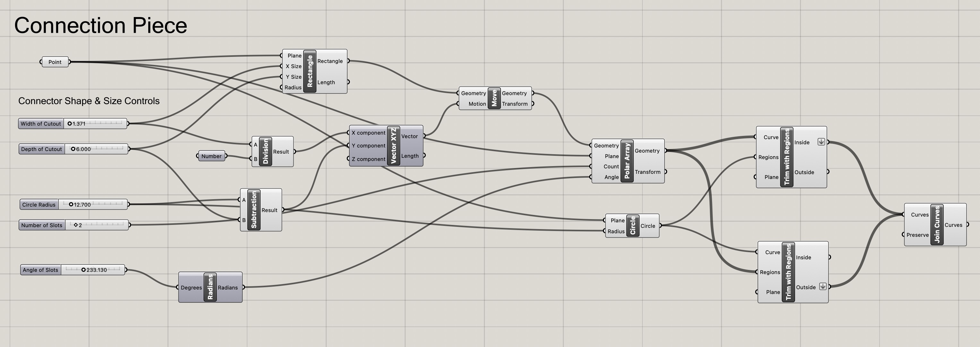Click the Outside output of the upper Trim with Regions
Viewport: 980px width, 347px height.
pos(804,172)
